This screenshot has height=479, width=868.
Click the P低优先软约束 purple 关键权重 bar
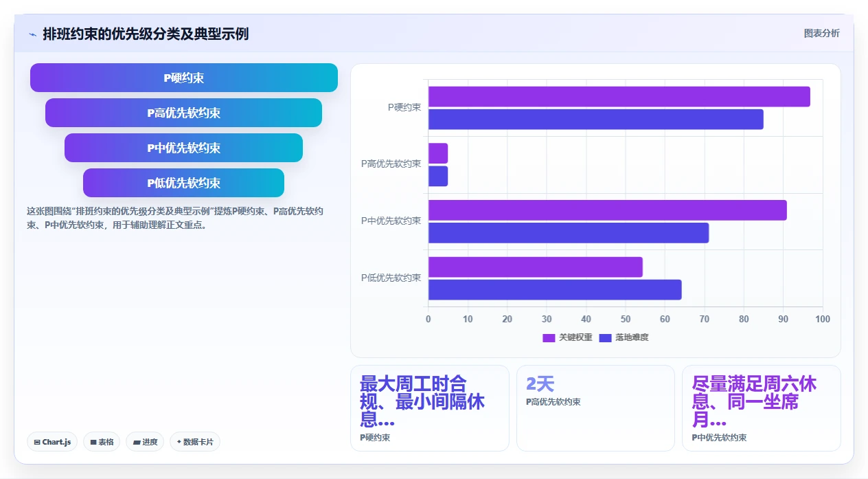coord(536,267)
